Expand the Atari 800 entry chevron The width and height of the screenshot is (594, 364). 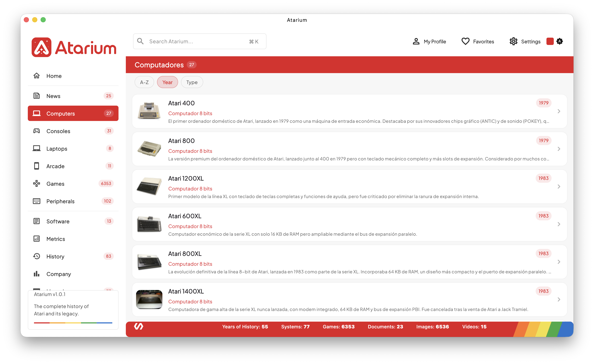click(x=559, y=149)
